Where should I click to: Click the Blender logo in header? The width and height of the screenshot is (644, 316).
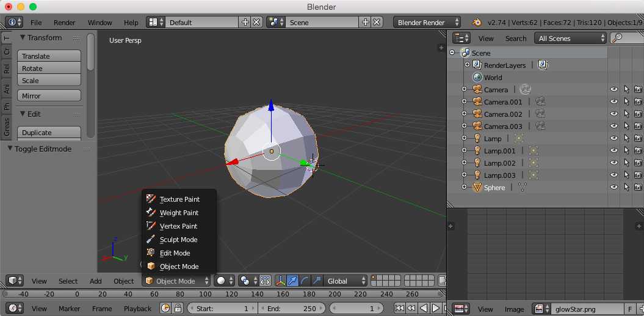476,22
